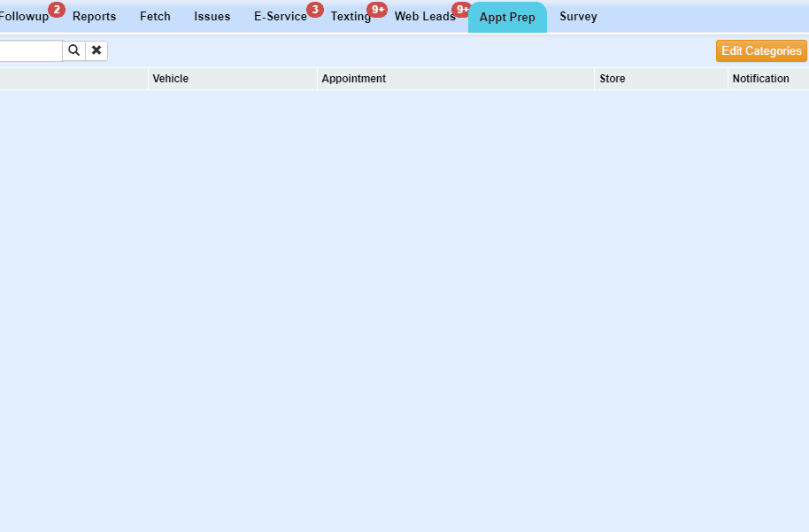Sort by the Vehicle column header
This screenshot has height=532, width=809.
pyautogui.click(x=171, y=79)
